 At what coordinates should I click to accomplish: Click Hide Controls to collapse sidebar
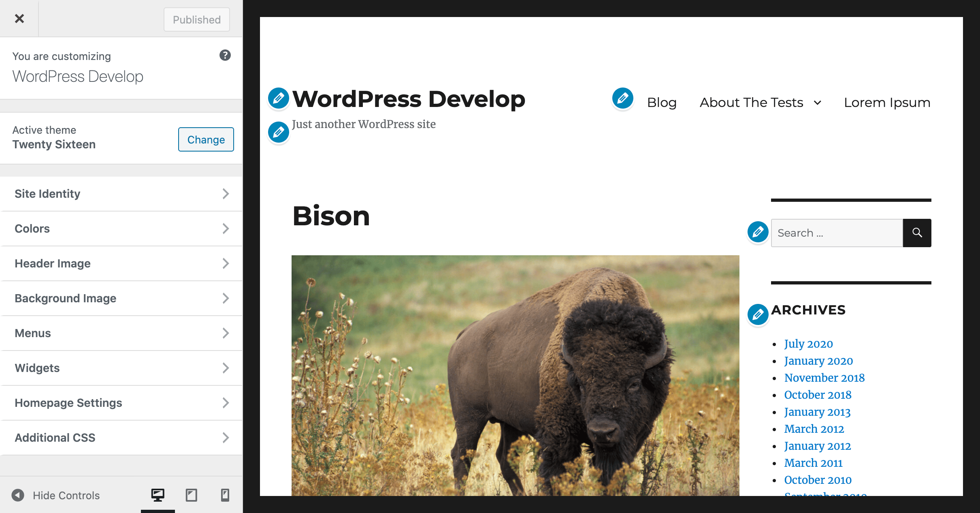[56, 495]
